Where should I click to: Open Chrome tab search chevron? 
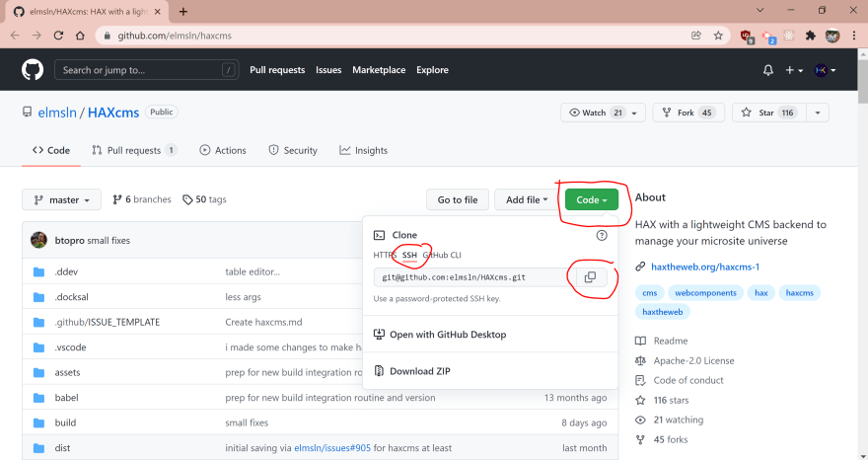pos(760,10)
